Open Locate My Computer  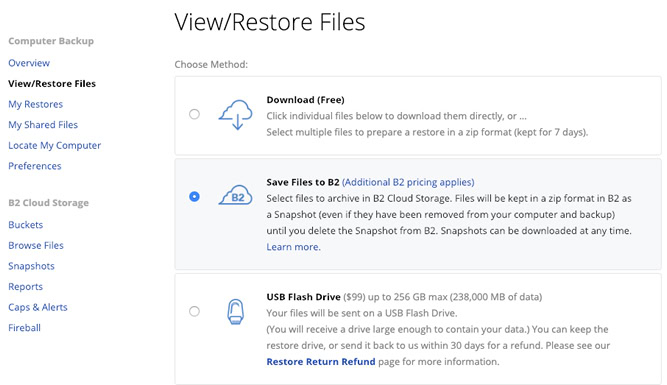(54, 145)
